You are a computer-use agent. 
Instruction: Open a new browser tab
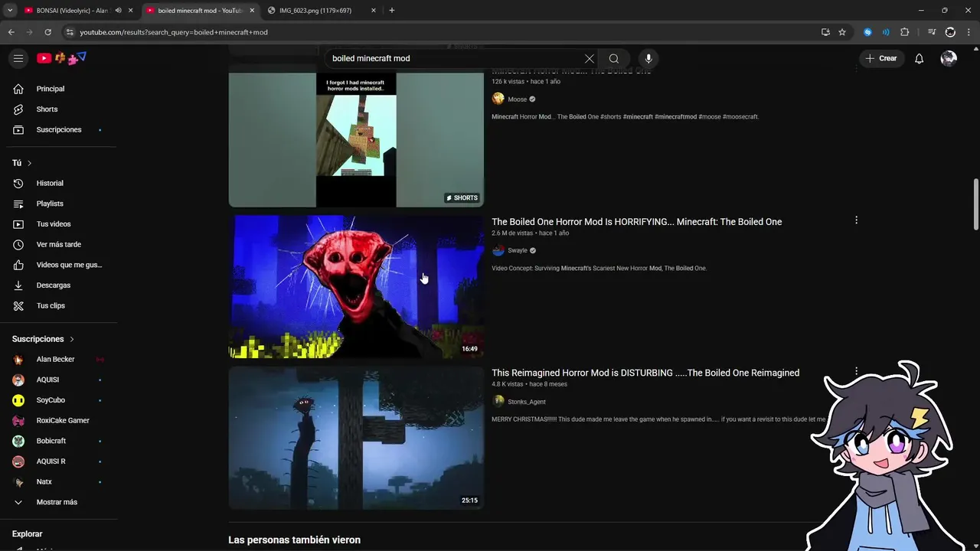pyautogui.click(x=392, y=11)
